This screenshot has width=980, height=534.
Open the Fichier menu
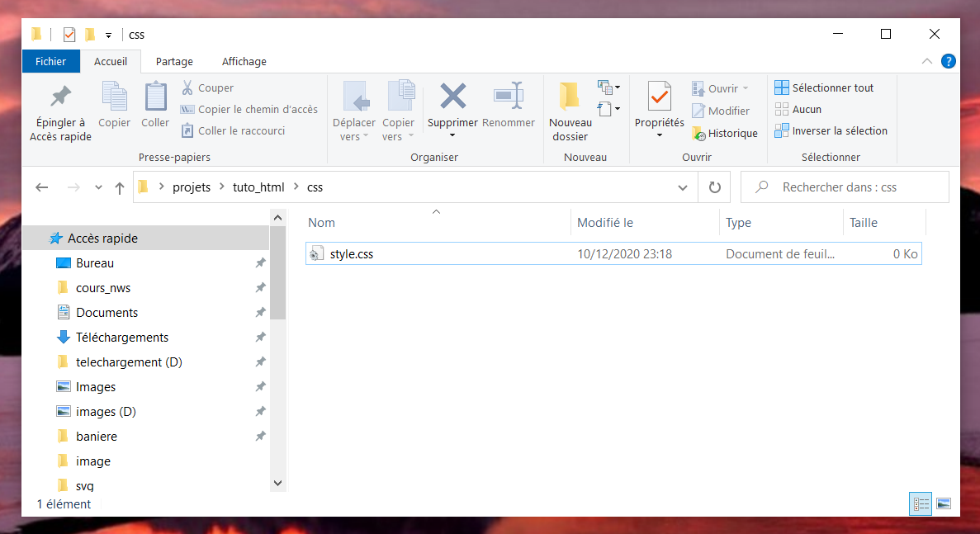point(50,61)
